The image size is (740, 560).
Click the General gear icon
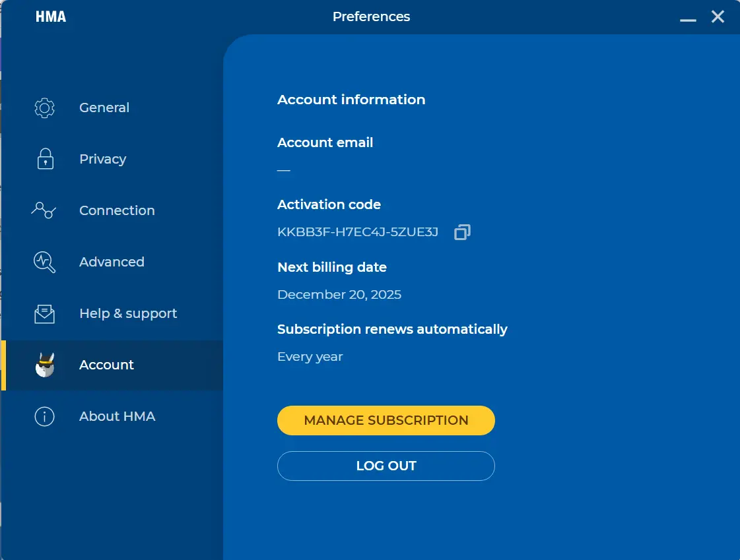[44, 108]
